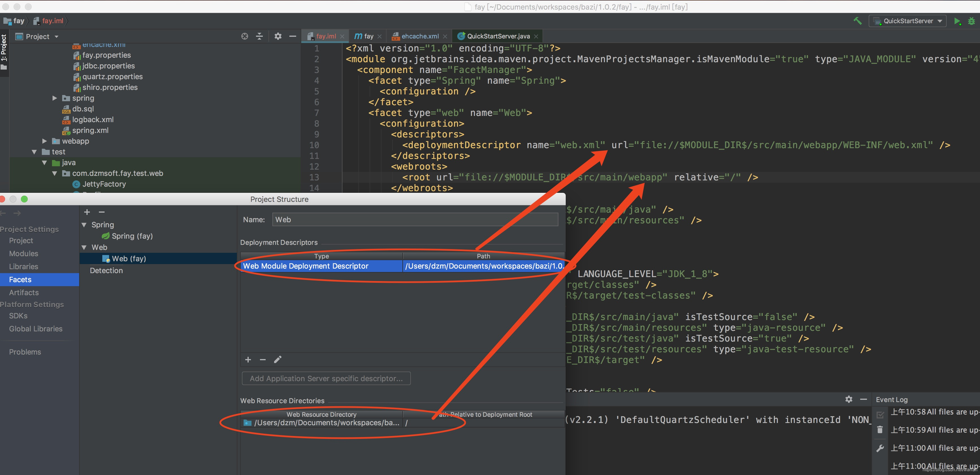Click the Build project hammer icon
This screenshot has width=980, height=475.
click(857, 21)
